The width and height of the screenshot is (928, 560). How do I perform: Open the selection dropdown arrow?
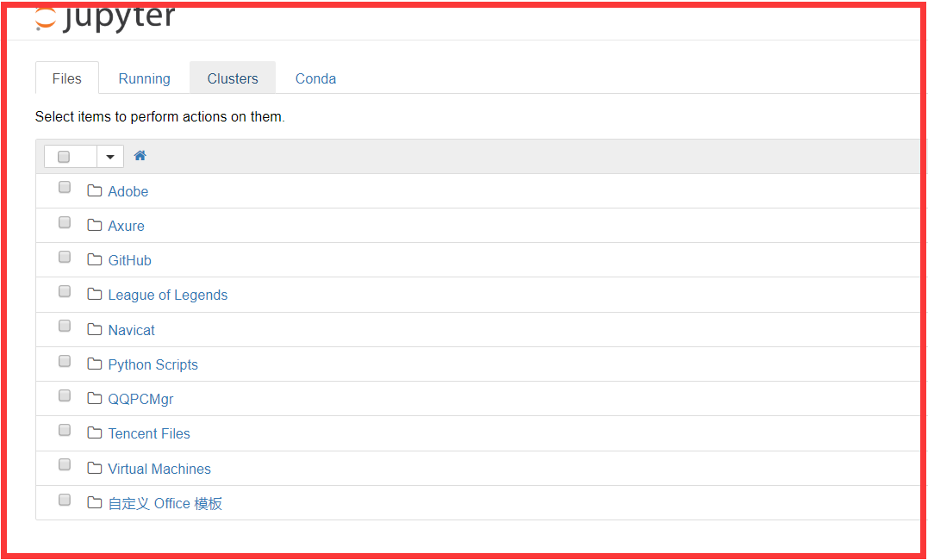(x=110, y=157)
